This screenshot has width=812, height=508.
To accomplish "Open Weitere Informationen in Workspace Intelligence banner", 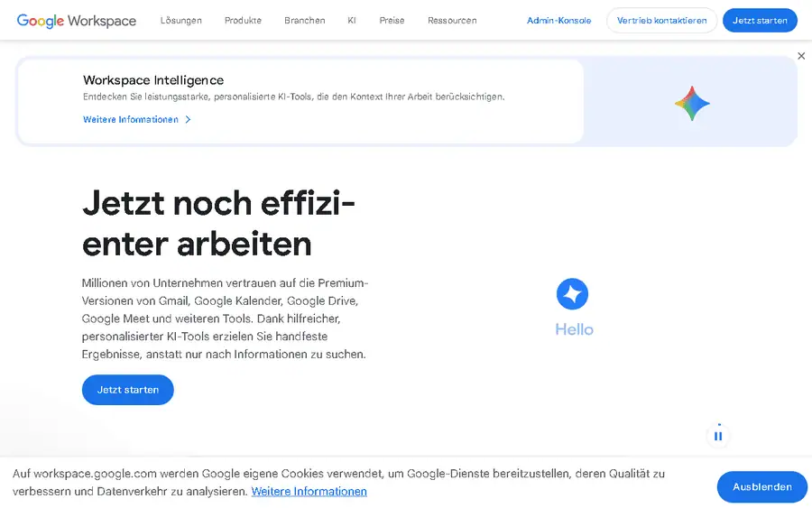I will coord(137,119).
